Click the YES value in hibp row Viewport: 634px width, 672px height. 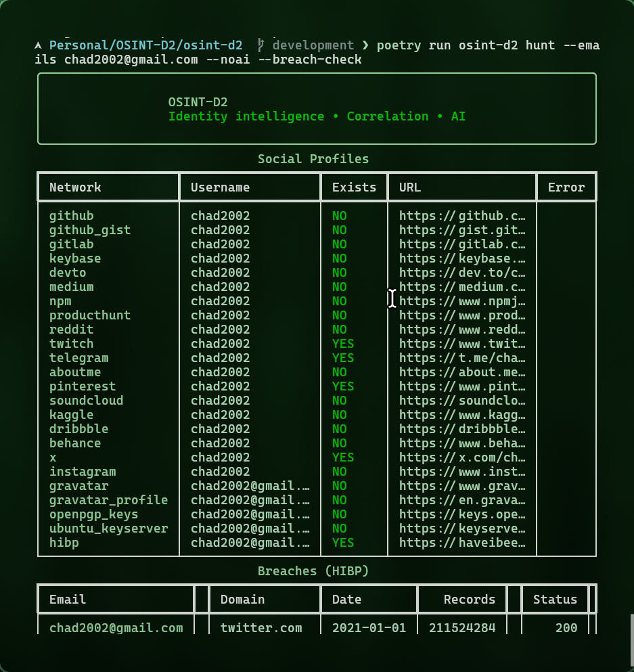[x=342, y=543]
